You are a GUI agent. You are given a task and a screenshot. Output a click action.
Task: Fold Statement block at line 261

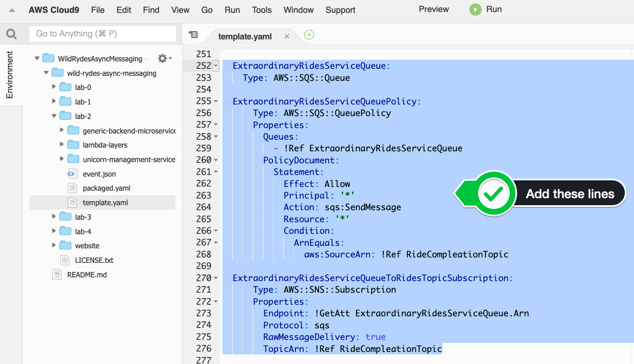pos(216,172)
